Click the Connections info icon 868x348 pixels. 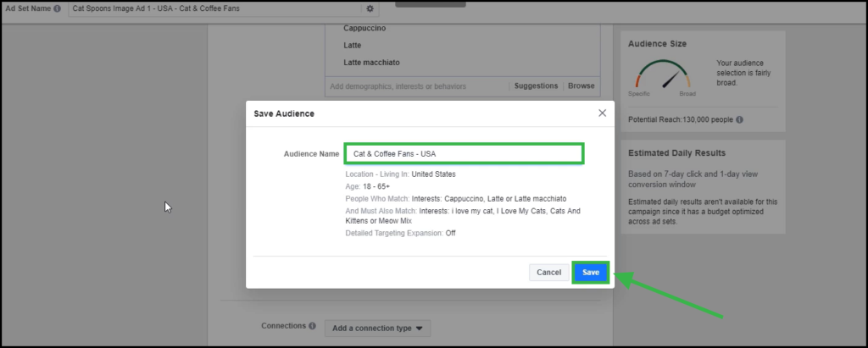(x=312, y=326)
